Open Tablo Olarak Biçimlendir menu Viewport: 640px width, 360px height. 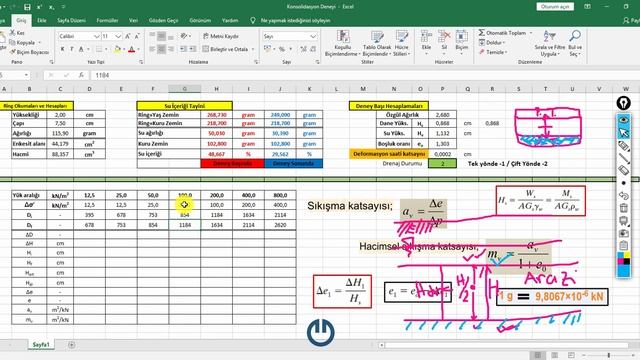click(x=377, y=43)
